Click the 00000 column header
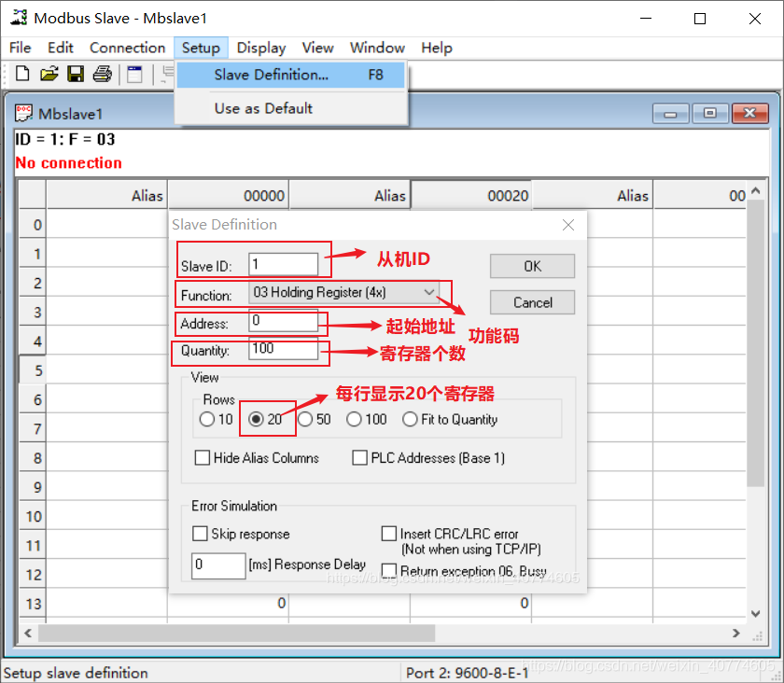Viewport: 784px width, 683px height. click(228, 195)
